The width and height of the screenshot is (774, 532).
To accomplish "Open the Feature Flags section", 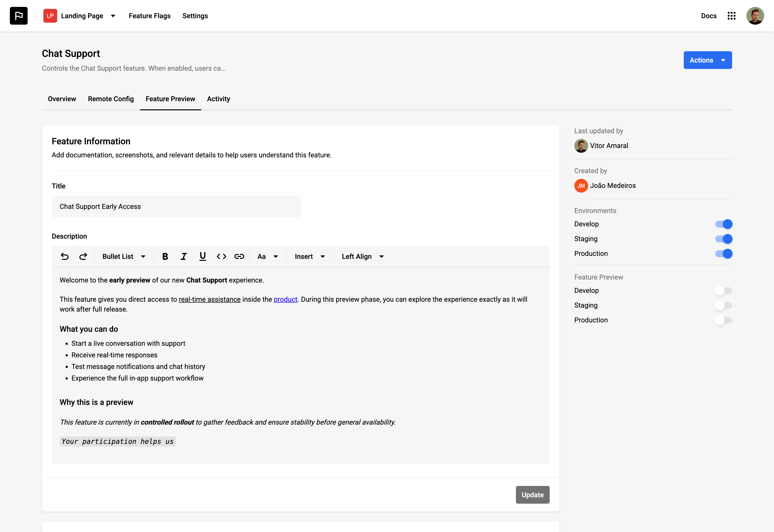I will tap(149, 16).
